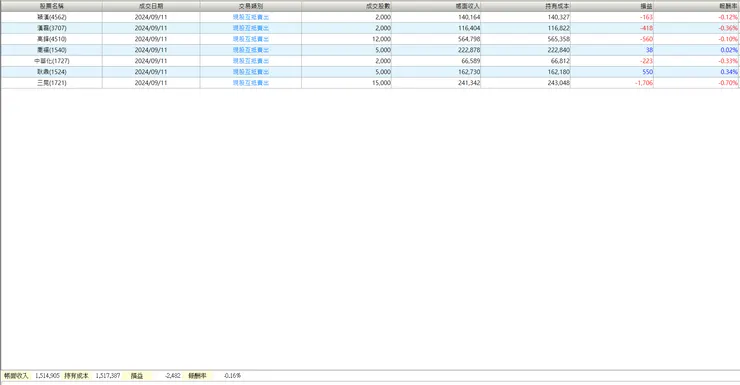Click the 0.34% return rate
The image size is (740, 385).
coord(729,72)
